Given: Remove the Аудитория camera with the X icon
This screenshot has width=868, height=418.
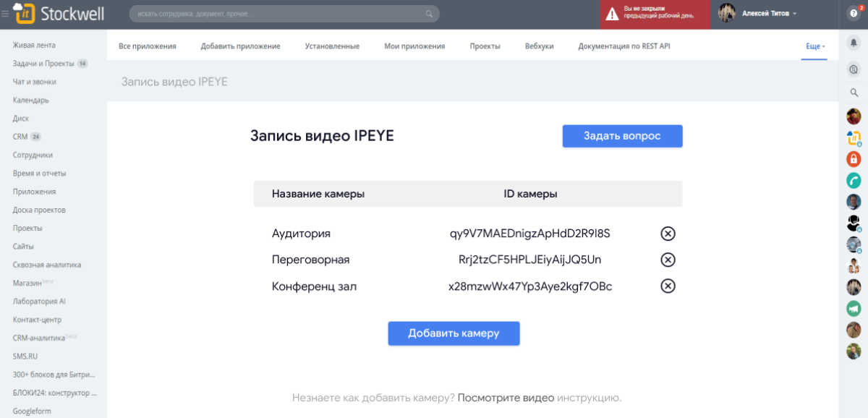Looking at the screenshot, I should click(x=668, y=234).
